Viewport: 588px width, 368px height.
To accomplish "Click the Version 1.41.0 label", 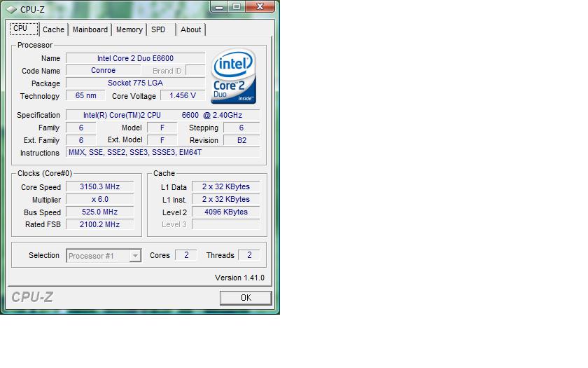I will pyautogui.click(x=239, y=278).
